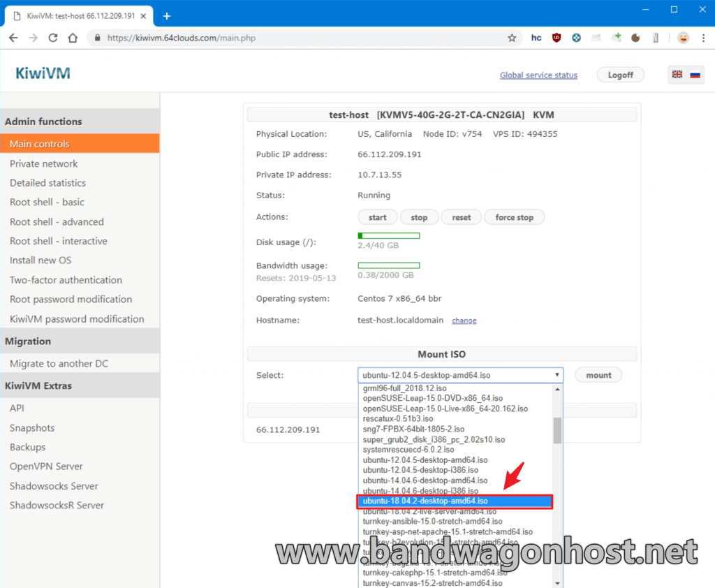Choose grml96-full_2018.12.iso from the list
The height and width of the screenshot is (588, 715).
click(x=455, y=388)
